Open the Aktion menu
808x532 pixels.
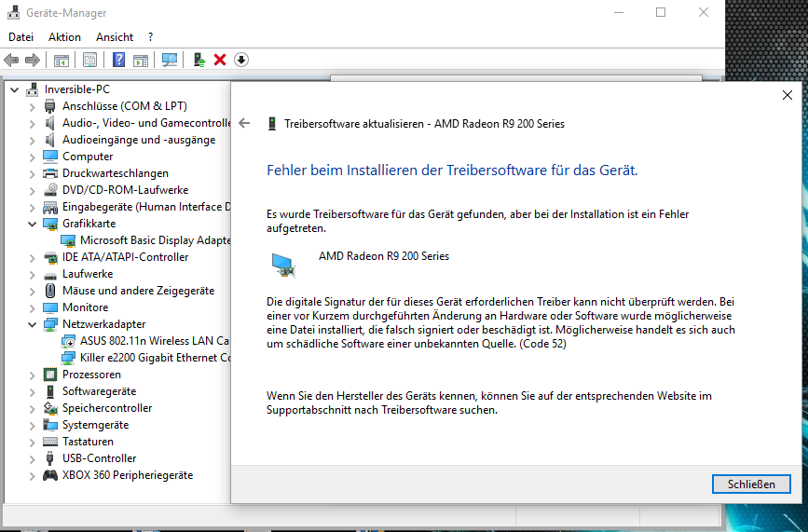click(64, 37)
